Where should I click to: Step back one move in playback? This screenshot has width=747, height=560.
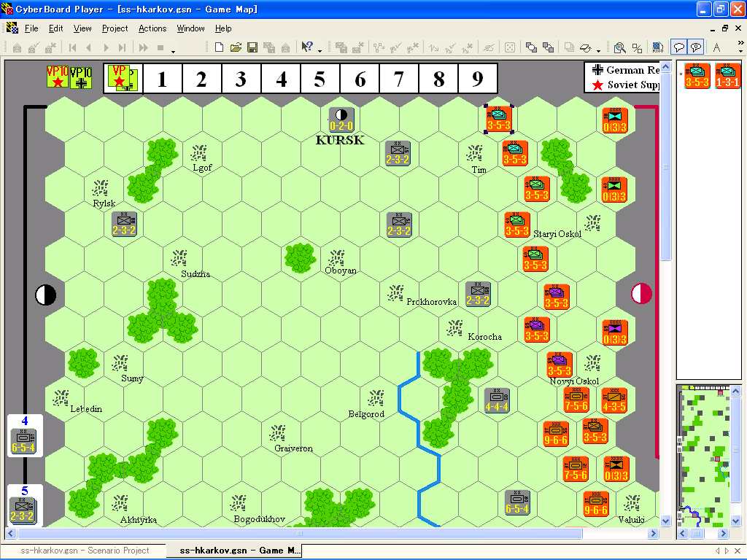coord(88,47)
